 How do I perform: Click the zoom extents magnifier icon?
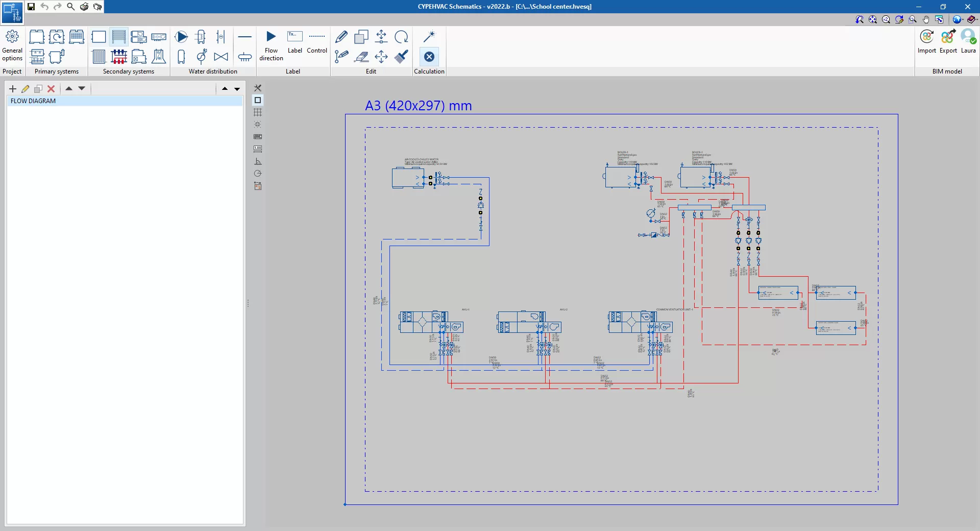coord(873,19)
